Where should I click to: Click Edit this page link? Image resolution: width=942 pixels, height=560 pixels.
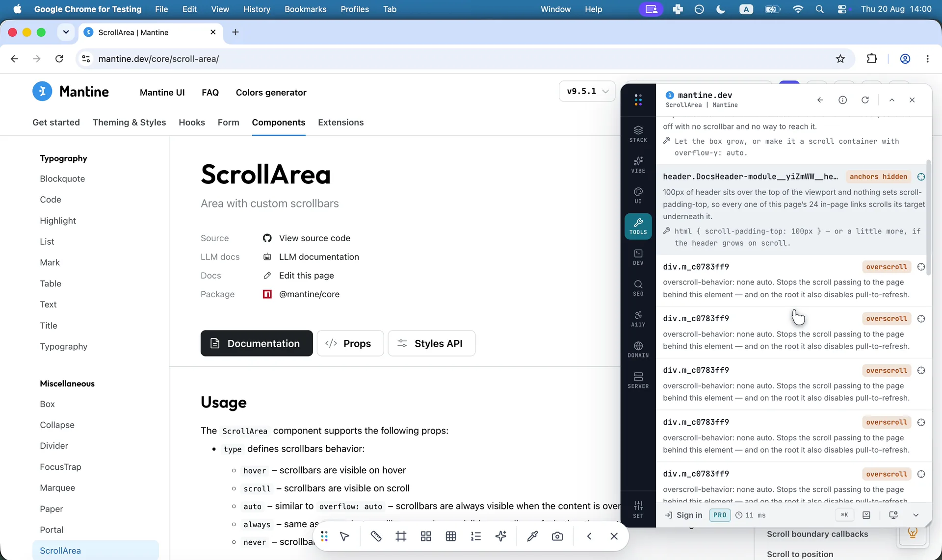[306, 275]
